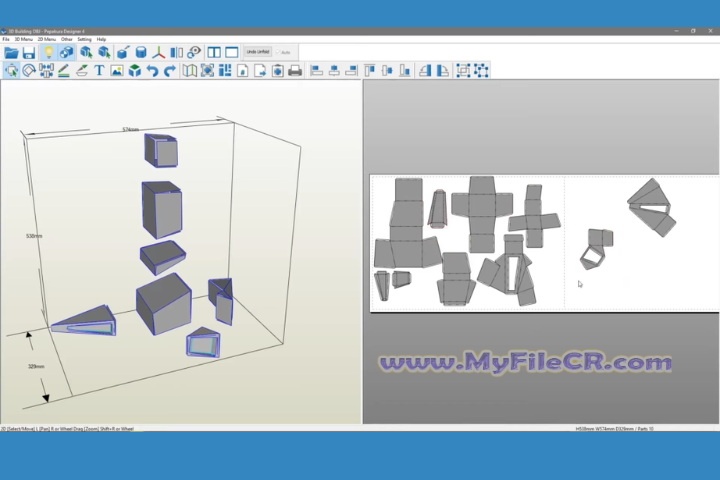Viewport: 720px width, 480px height.
Task: Open the 2D Menu
Action: [45, 39]
